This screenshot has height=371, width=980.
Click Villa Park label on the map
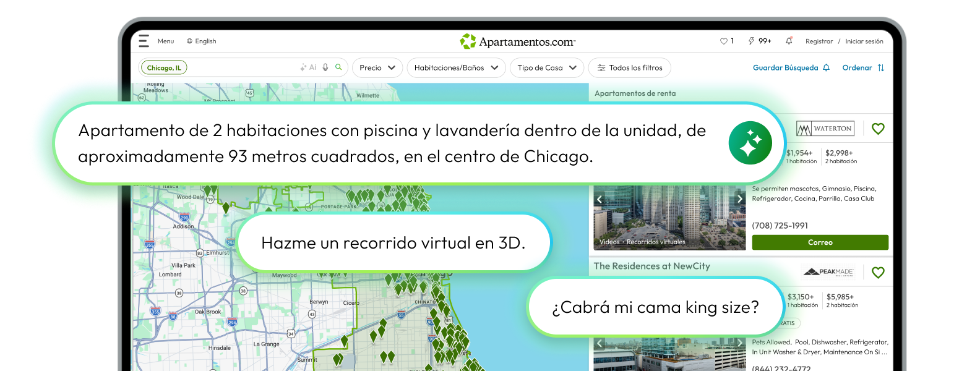click(183, 265)
